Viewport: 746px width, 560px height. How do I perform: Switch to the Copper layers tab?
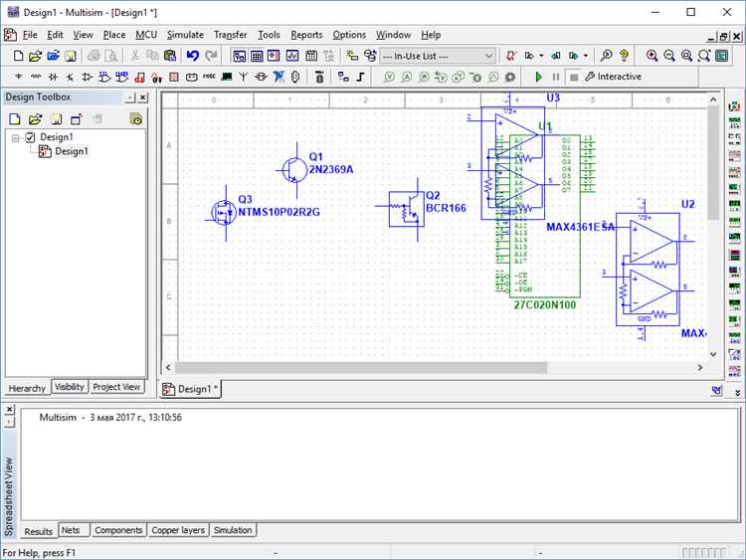tap(178, 530)
